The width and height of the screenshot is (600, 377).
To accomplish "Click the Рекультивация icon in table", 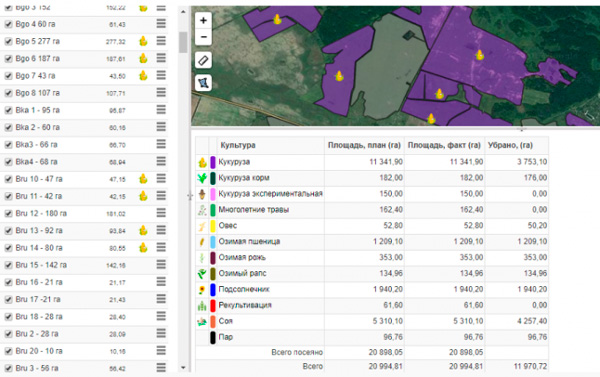I will point(202,305).
